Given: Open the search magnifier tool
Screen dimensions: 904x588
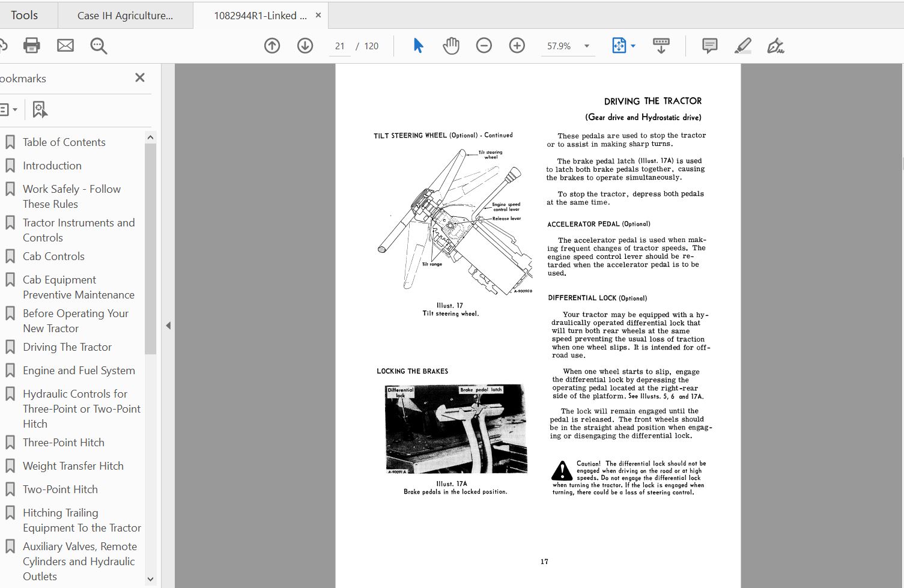Looking at the screenshot, I should pos(99,45).
